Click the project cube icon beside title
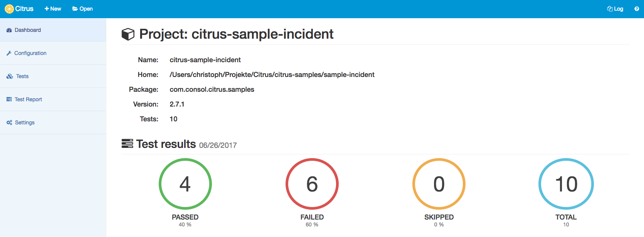The height and width of the screenshot is (237, 644). [x=128, y=34]
